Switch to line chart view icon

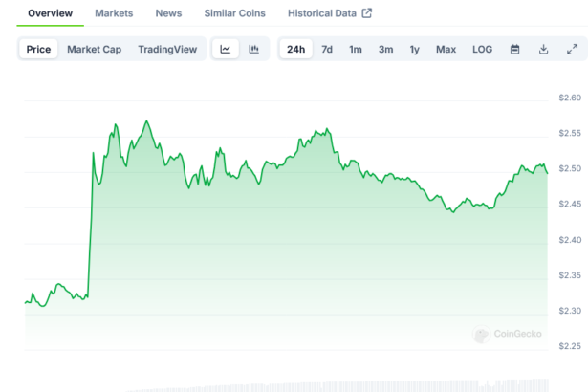[x=225, y=49]
